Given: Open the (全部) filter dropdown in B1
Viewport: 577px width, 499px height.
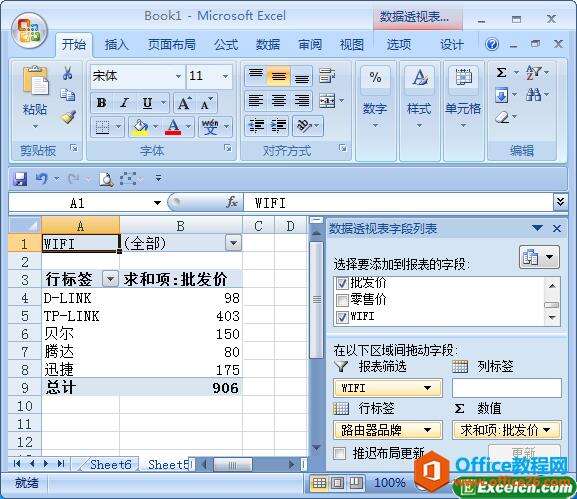Looking at the screenshot, I should 233,243.
